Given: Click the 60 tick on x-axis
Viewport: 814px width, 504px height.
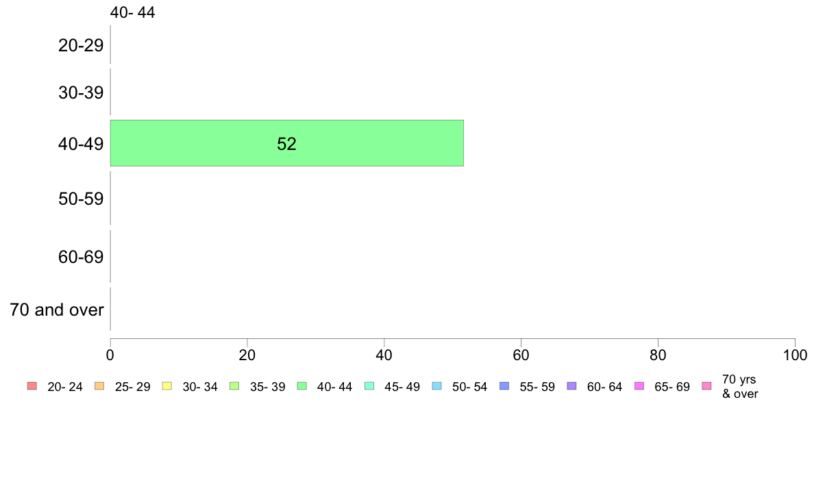Looking at the screenshot, I should 521,355.
